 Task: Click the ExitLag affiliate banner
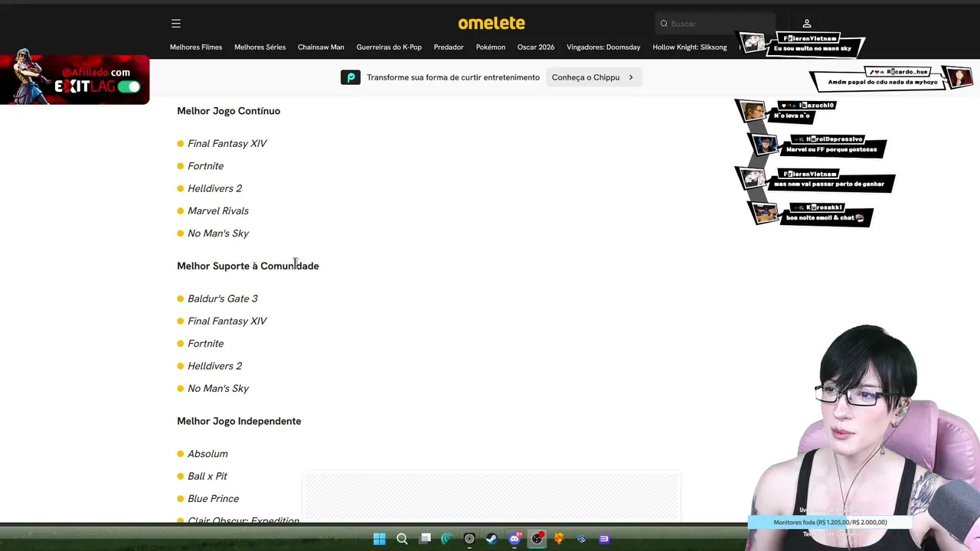[74, 78]
